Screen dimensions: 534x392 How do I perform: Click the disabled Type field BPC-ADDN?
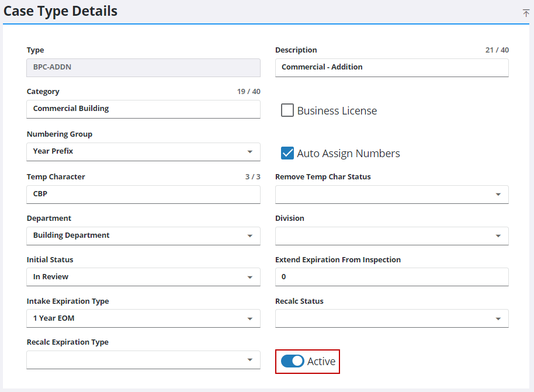click(x=143, y=67)
